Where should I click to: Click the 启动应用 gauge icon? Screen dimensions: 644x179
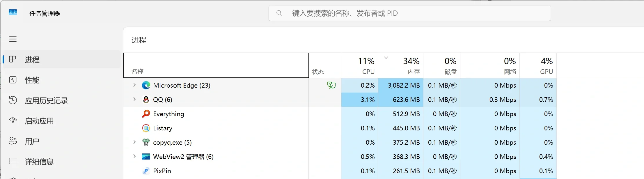point(13,120)
